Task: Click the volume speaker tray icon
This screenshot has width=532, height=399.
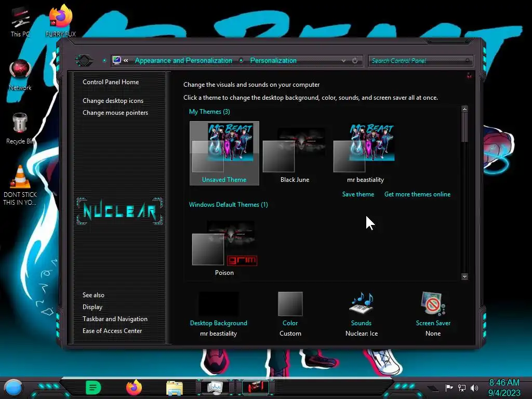Action: (x=474, y=388)
